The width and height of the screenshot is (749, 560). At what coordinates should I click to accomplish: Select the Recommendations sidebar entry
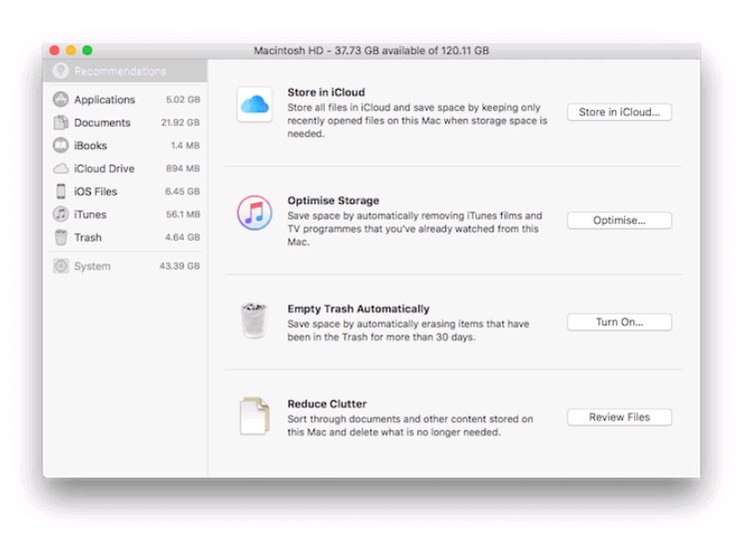(125, 71)
